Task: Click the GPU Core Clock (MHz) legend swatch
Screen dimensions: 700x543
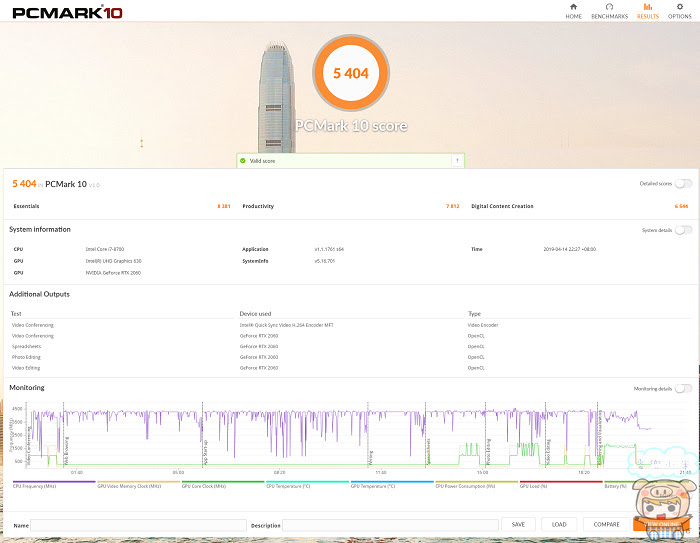Action: click(x=223, y=482)
